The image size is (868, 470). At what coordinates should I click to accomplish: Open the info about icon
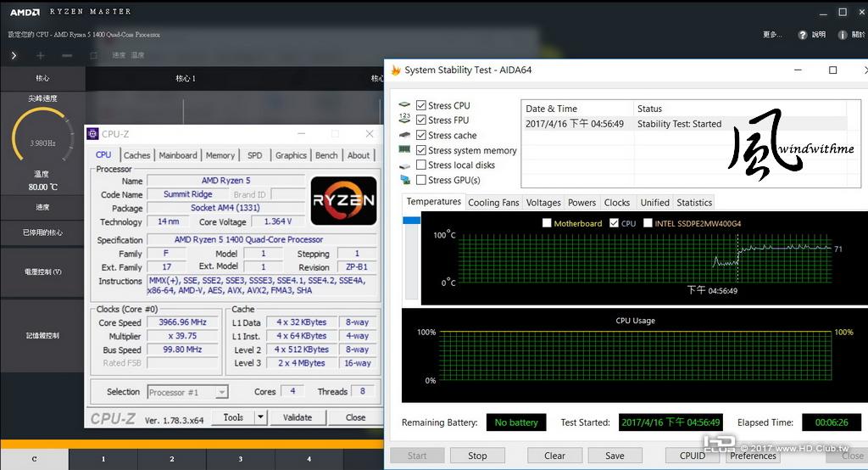point(842,35)
